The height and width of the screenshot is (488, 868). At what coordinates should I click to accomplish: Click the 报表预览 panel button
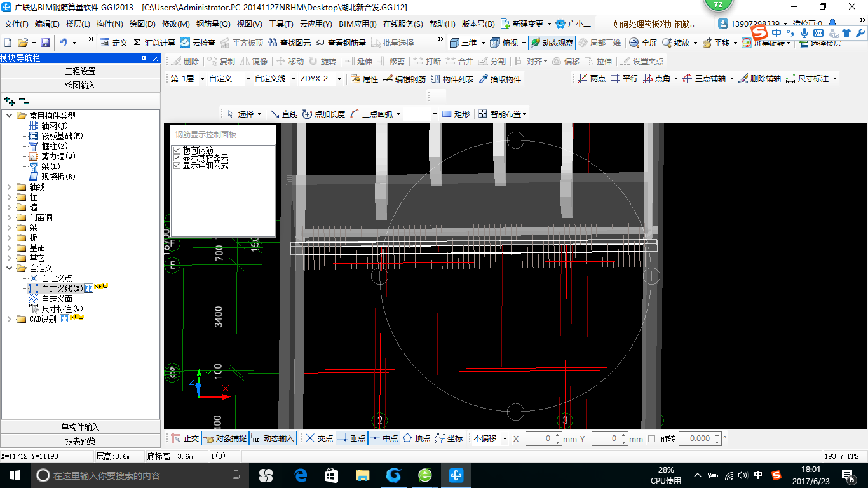[x=80, y=441]
